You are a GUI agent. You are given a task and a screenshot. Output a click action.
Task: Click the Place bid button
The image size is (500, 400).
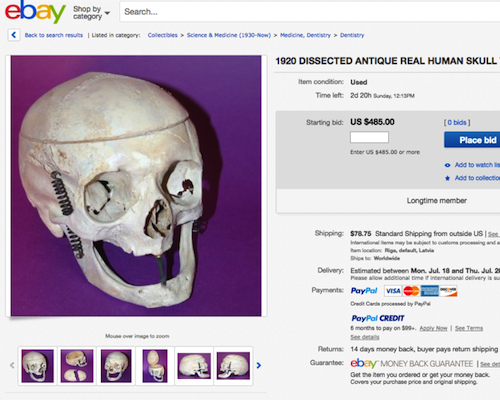[x=472, y=140]
